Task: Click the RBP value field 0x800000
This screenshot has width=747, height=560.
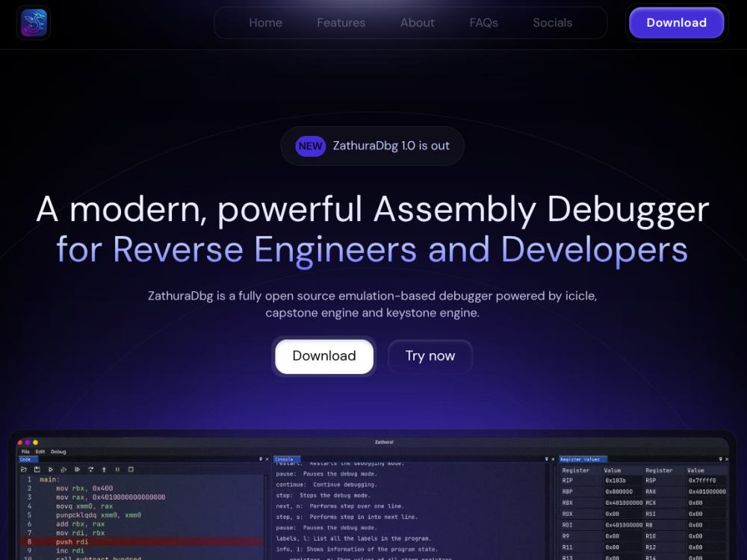Action: [622, 491]
